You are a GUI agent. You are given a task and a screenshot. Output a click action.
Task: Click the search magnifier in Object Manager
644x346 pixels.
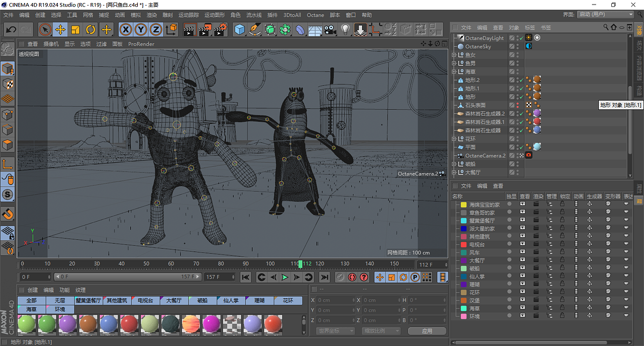[x=605, y=28]
